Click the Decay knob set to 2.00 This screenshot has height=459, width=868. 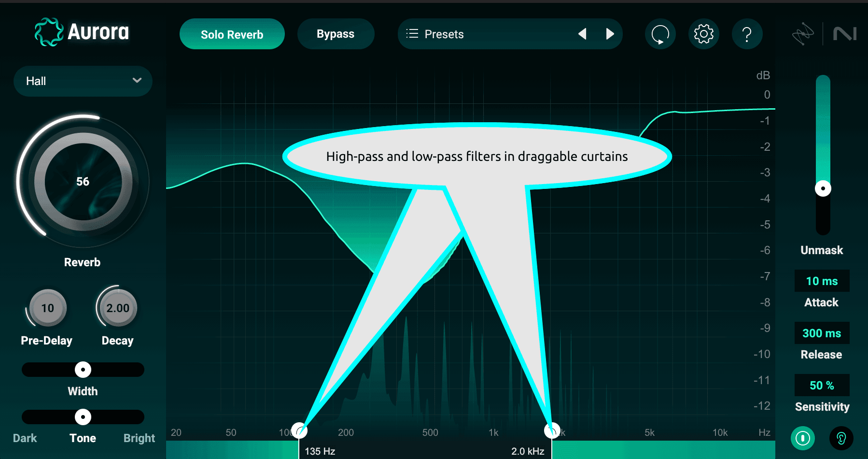[118, 308]
